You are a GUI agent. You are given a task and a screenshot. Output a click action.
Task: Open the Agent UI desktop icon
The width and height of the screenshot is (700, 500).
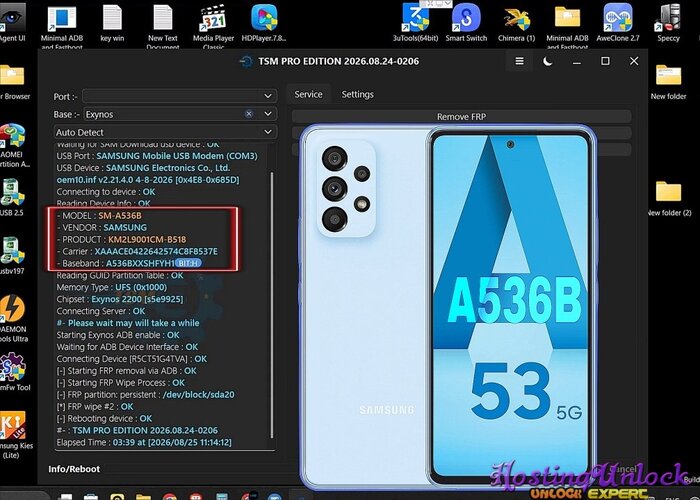(12, 23)
